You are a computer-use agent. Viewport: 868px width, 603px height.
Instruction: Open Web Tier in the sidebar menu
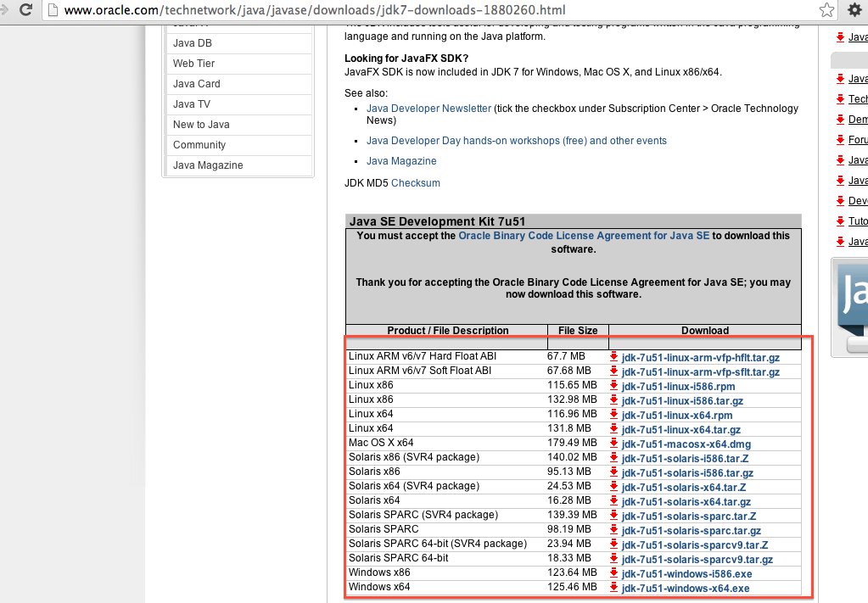(x=193, y=64)
